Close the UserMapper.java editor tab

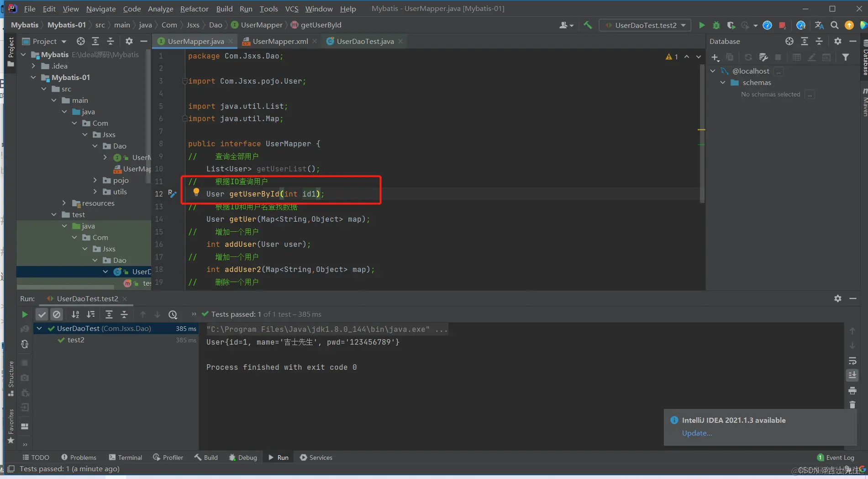[x=231, y=41]
